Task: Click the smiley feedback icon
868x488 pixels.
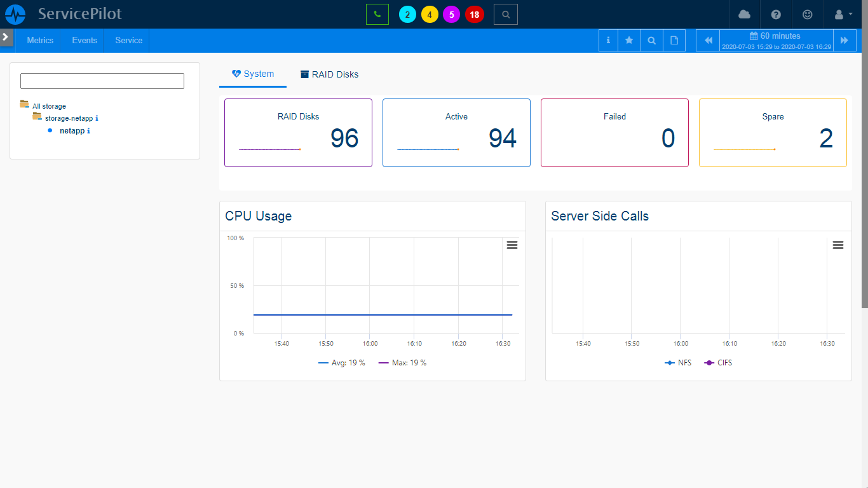Action: 808,14
